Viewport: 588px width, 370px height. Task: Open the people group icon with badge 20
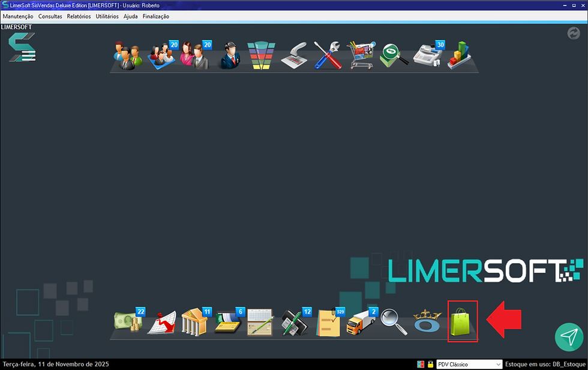[x=163, y=55]
